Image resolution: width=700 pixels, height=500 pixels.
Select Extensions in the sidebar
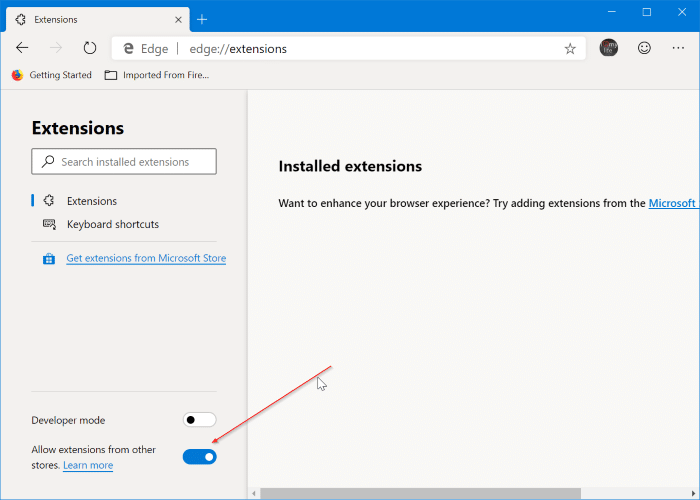92,201
